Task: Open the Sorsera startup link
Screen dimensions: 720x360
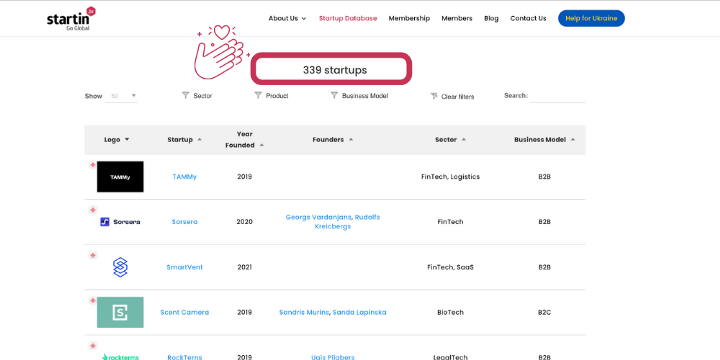Action: [x=185, y=222]
